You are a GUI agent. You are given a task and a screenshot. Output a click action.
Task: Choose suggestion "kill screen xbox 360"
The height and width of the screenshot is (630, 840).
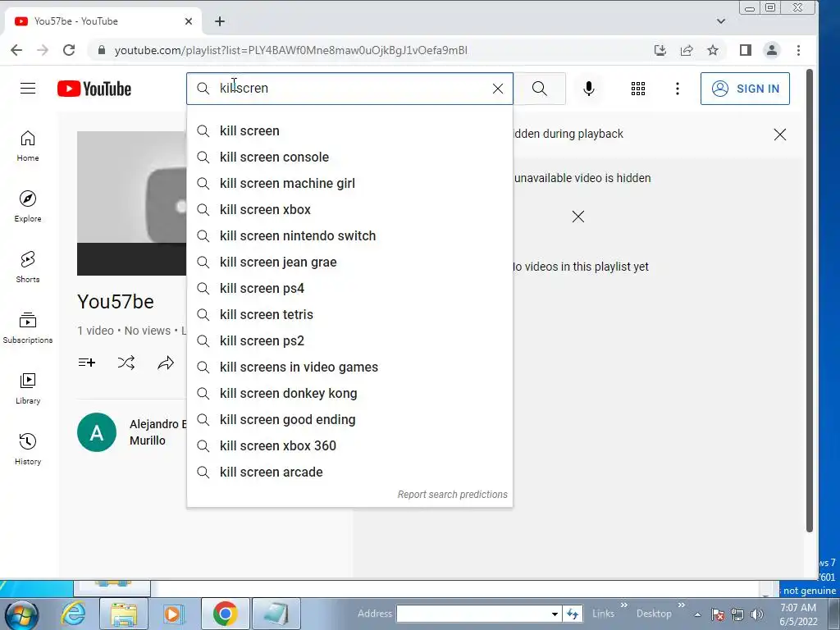coord(349,445)
